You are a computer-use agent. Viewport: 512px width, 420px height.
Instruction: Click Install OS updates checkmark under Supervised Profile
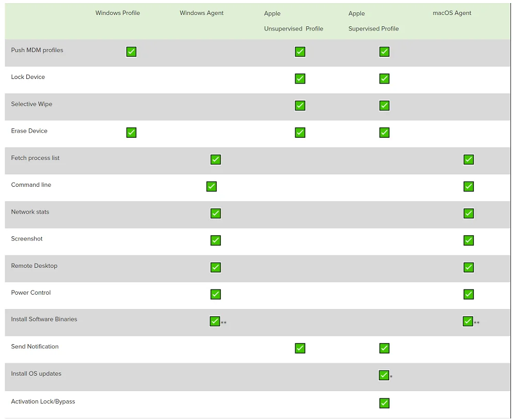pos(383,375)
